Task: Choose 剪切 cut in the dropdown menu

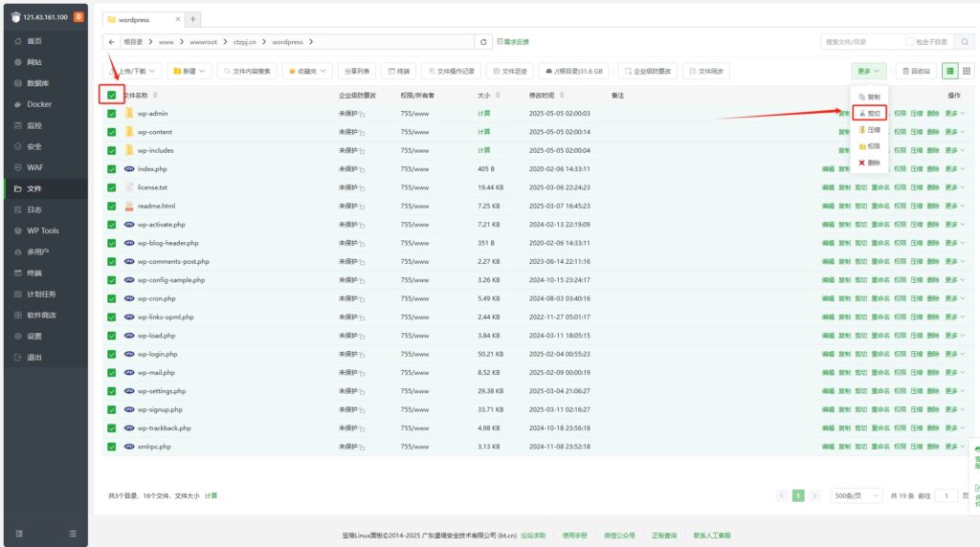Action: point(869,114)
